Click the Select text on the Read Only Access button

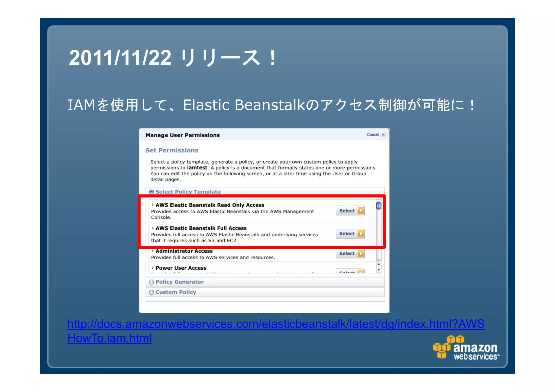point(347,211)
